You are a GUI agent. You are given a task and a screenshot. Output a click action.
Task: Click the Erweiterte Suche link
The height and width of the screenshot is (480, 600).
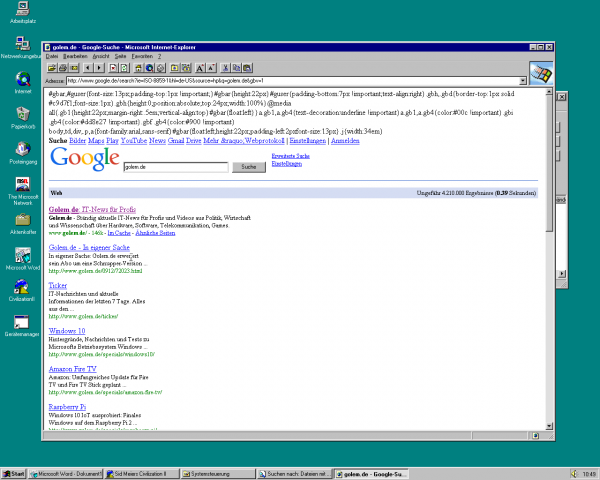(290, 156)
